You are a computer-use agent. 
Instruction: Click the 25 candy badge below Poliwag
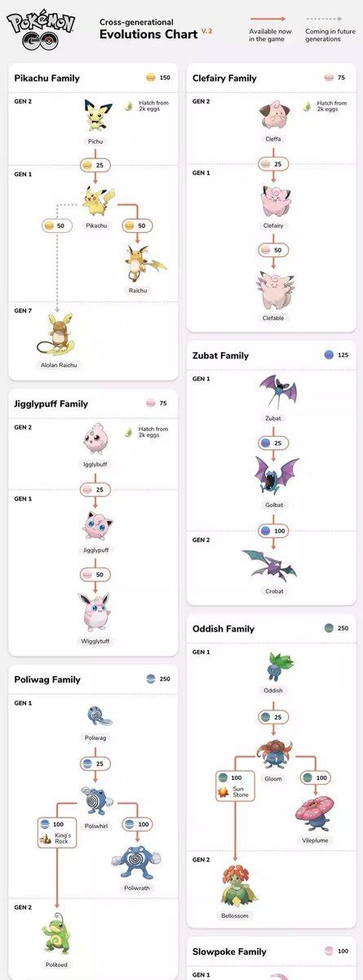click(95, 764)
